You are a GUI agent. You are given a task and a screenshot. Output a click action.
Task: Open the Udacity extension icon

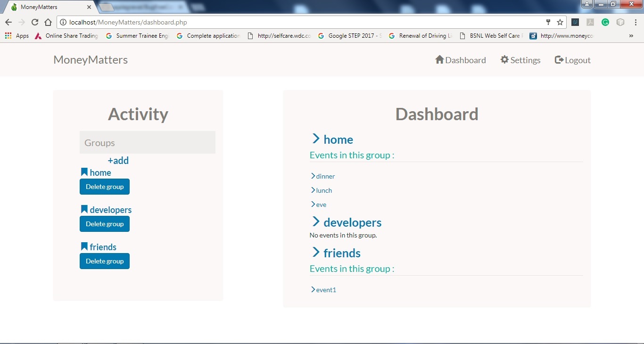click(x=575, y=22)
